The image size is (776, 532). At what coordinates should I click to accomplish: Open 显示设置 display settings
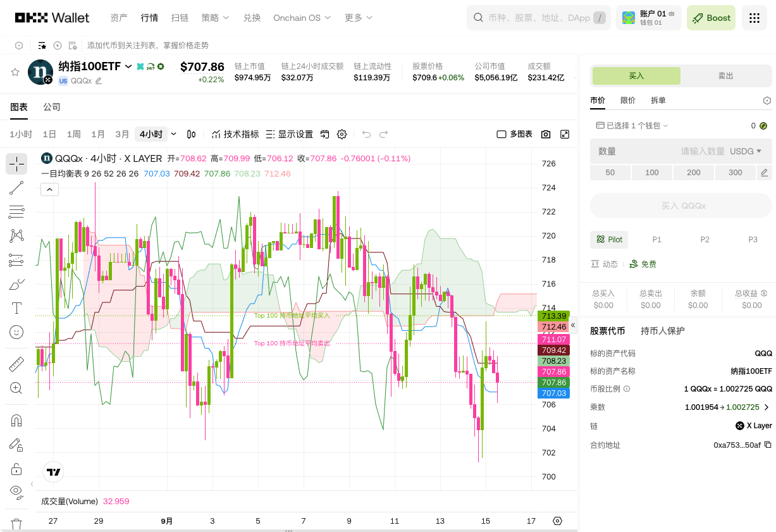(x=289, y=134)
